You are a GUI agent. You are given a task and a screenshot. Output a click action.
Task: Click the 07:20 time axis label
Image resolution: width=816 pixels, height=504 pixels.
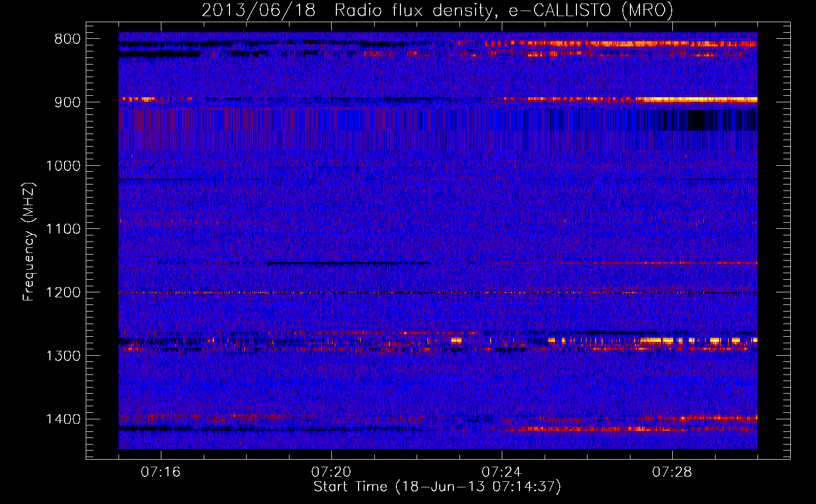point(331,472)
